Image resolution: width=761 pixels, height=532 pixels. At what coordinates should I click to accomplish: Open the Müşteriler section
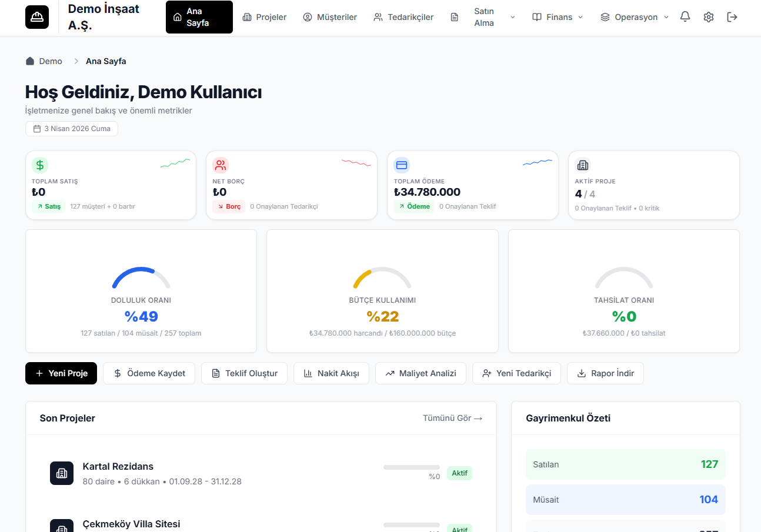(x=330, y=17)
